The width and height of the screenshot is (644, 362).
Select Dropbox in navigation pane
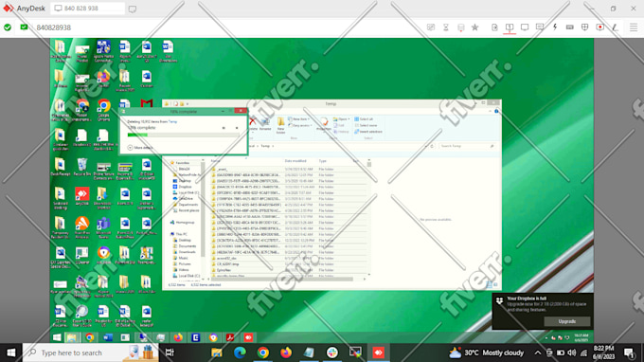[185, 187]
